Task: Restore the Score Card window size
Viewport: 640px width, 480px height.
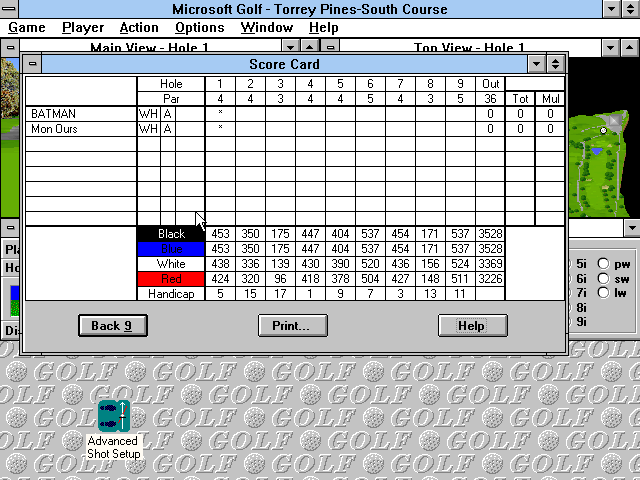Action: (x=555, y=64)
